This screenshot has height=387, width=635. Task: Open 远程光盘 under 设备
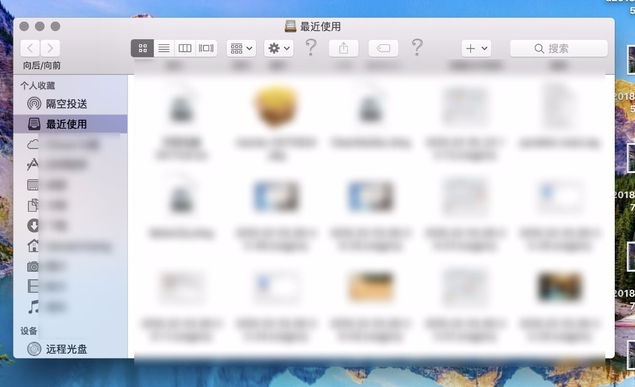click(71, 349)
